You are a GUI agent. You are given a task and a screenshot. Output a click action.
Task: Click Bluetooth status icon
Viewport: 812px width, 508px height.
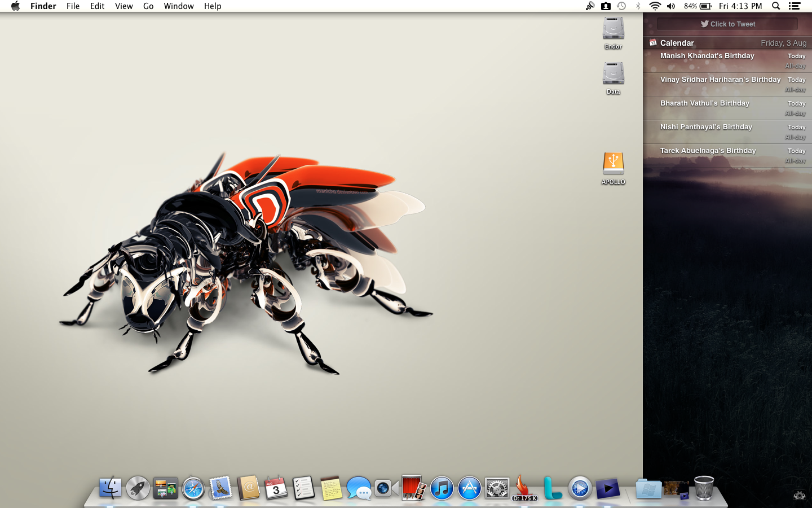click(x=638, y=6)
